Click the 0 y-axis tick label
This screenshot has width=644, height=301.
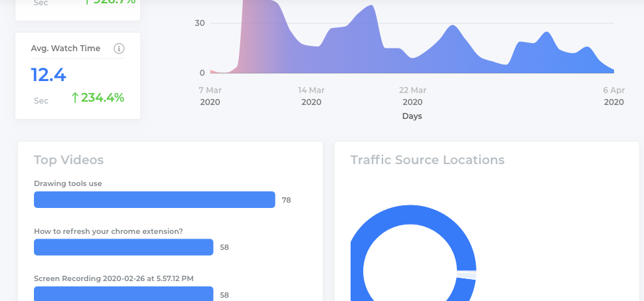pyautogui.click(x=202, y=73)
